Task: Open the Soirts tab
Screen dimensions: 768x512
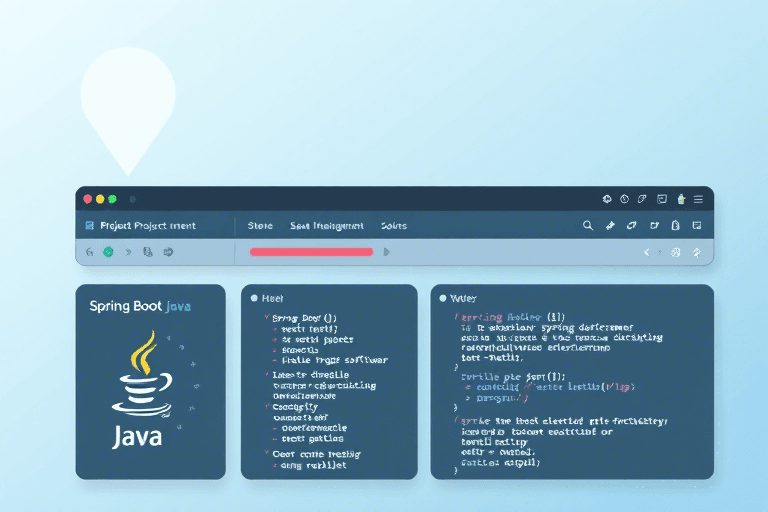Action: click(393, 226)
